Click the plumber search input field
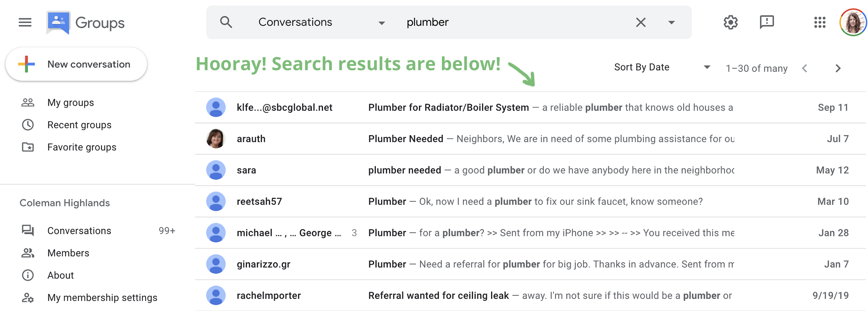Viewport: 868px width, 311px height. click(515, 22)
